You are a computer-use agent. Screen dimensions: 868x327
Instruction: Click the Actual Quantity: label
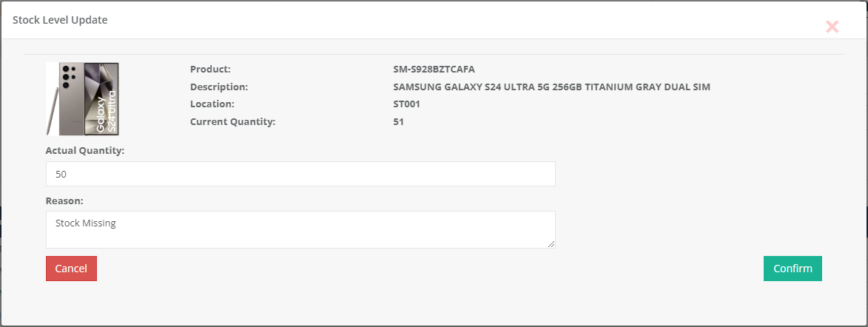[85, 150]
